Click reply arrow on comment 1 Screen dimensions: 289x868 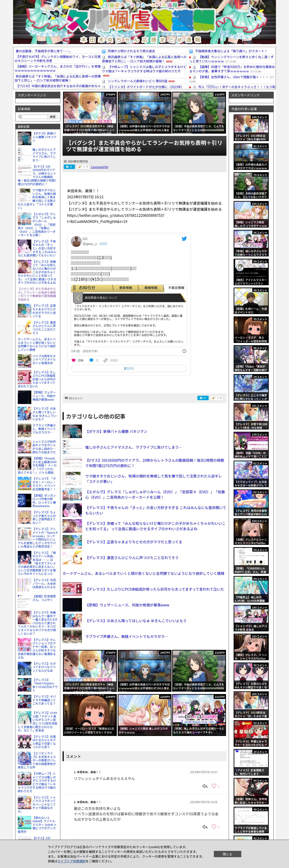click(205, 786)
